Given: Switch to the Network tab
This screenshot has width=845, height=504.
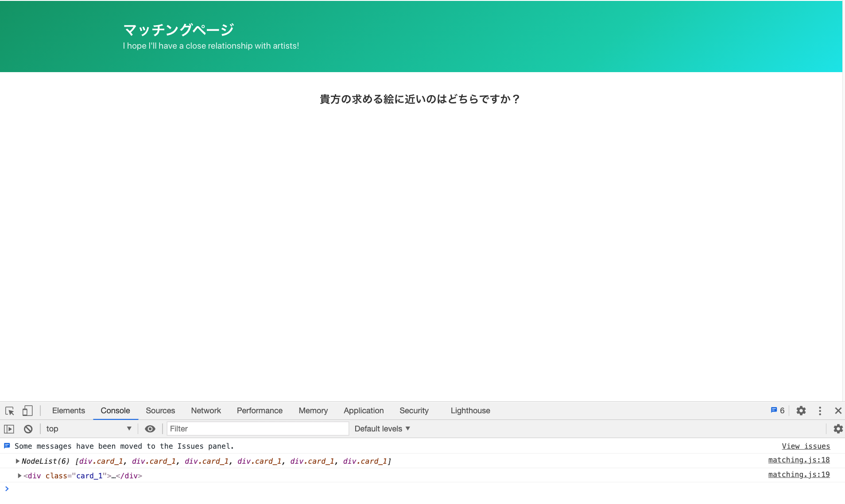Looking at the screenshot, I should click(x=205, y=410).
